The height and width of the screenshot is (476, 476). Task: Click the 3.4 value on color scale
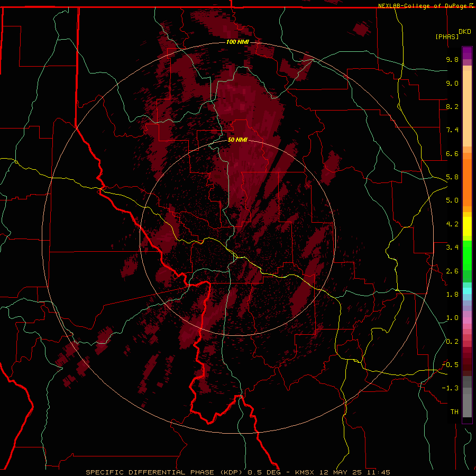point(452,248)
